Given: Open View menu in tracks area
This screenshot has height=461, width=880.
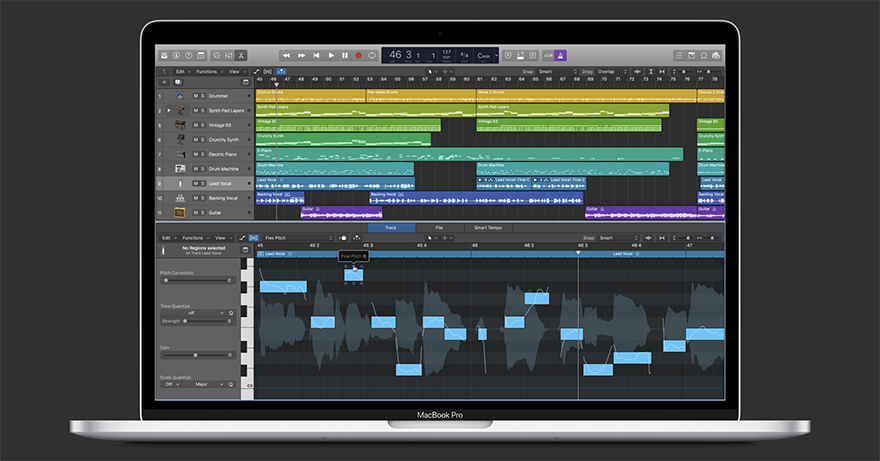Looking at the screenshot, I should [236, 72].
